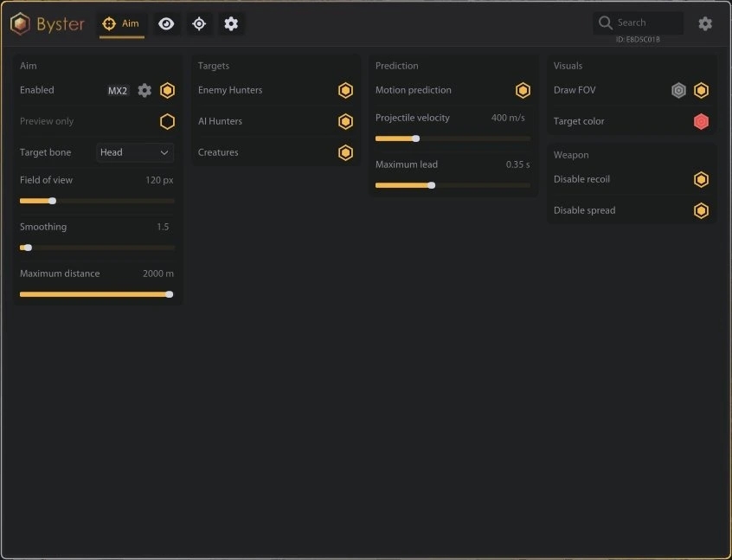Click the Projectile velocity slider

pyautogui.click(x=453, y=138)
